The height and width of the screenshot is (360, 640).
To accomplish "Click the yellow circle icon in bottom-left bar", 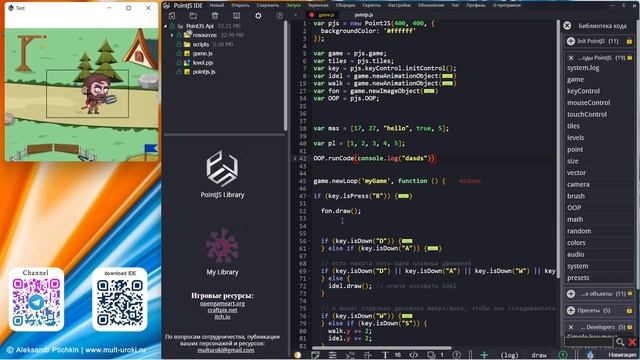I will coord(298,355).
